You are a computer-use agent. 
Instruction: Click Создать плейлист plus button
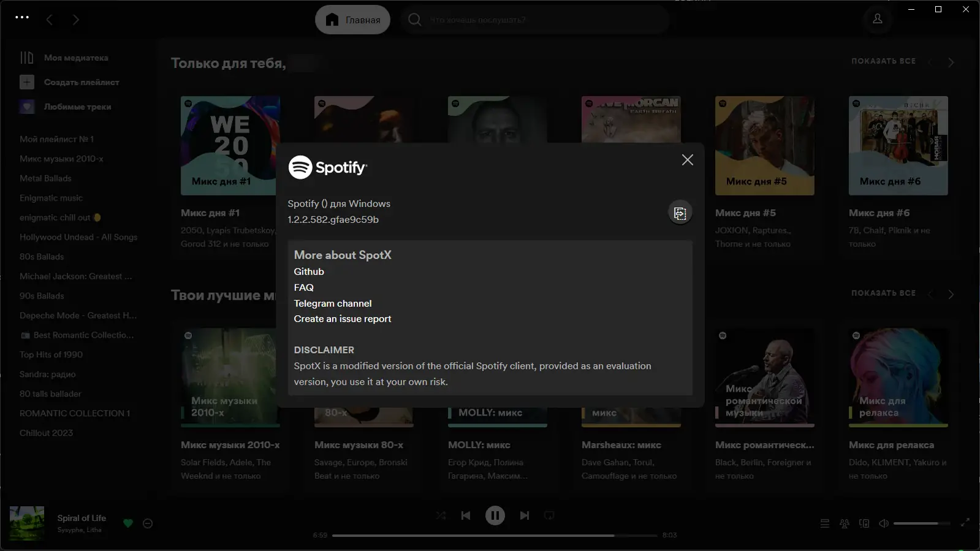(x=27, y=82)
